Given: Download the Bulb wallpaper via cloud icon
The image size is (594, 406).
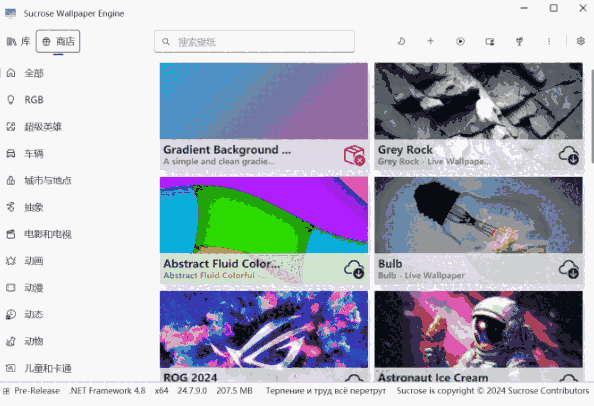Looking at the screenshot, I should tap(569, 269).
